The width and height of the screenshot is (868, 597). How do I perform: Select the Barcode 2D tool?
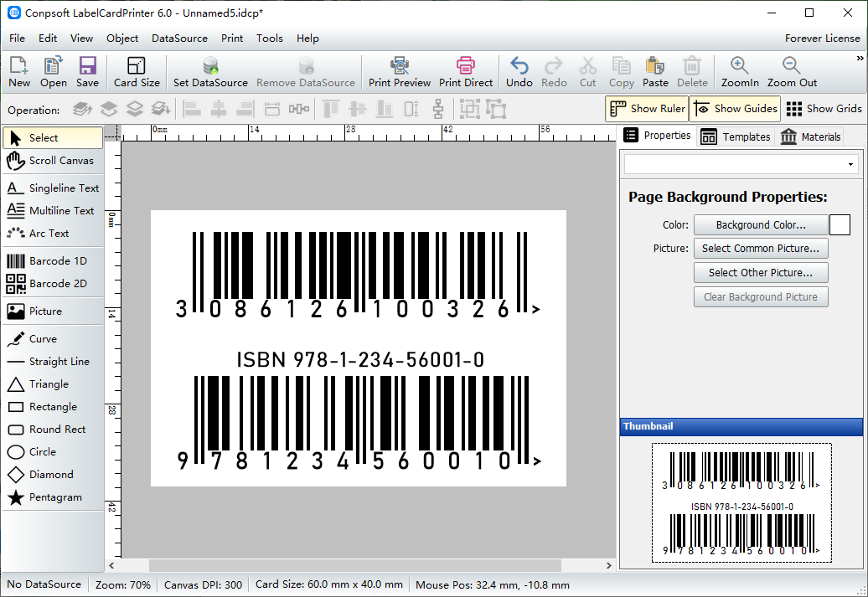(x=53, y=283)
